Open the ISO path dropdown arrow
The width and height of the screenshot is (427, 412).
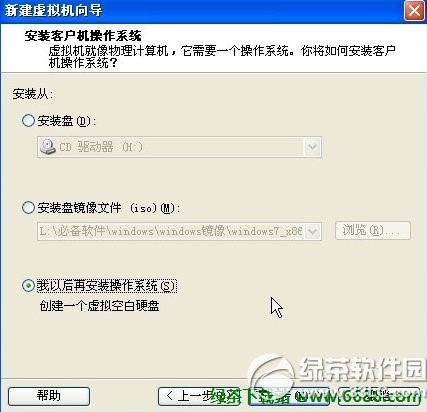pos(312,231)
